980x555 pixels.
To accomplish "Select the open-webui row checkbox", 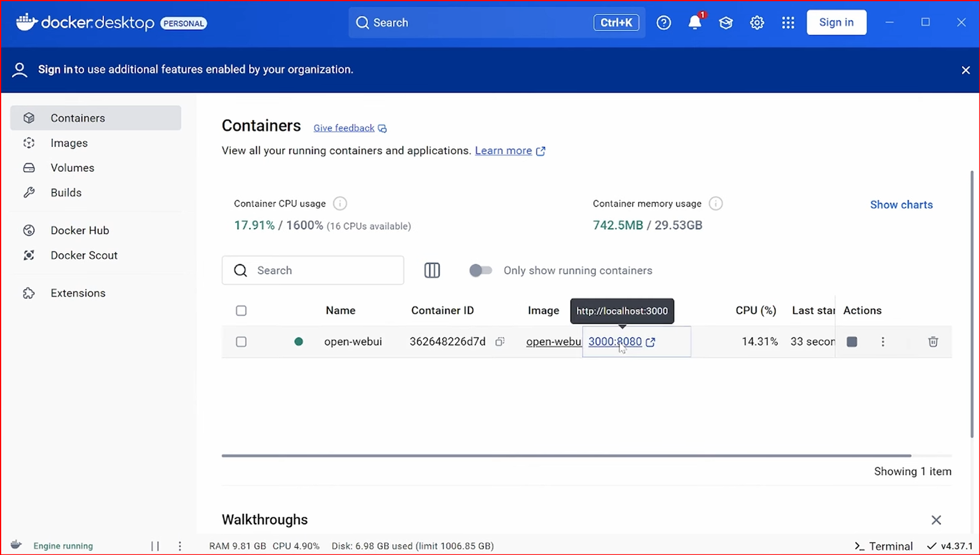I will tap(241, 342).
